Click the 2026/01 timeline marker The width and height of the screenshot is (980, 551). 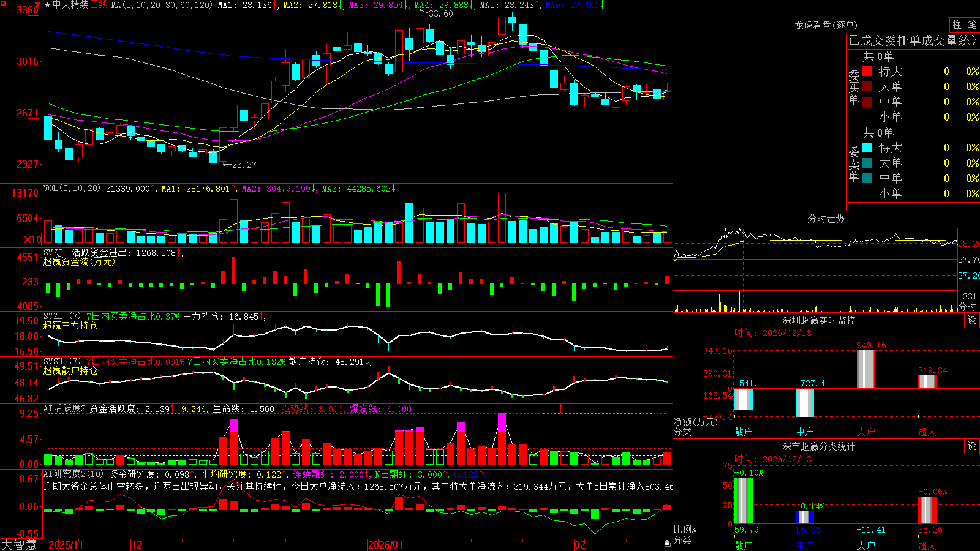point(385,545)
